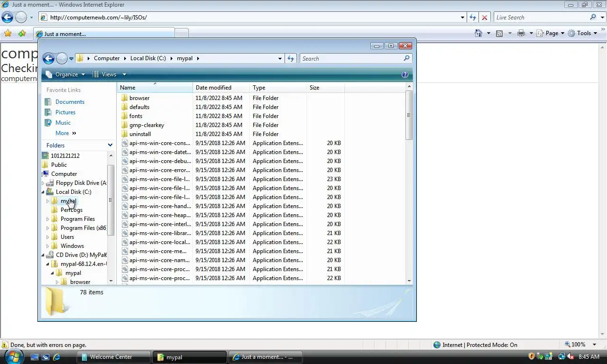Click the Explorer Search input field
607x364 pixels.
click(x=351, y=58)
